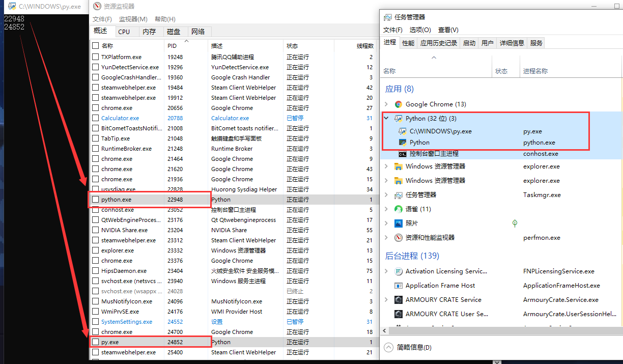
Task: Click the 后台进程 (139) group heading
Action: (x=412, y=256)
